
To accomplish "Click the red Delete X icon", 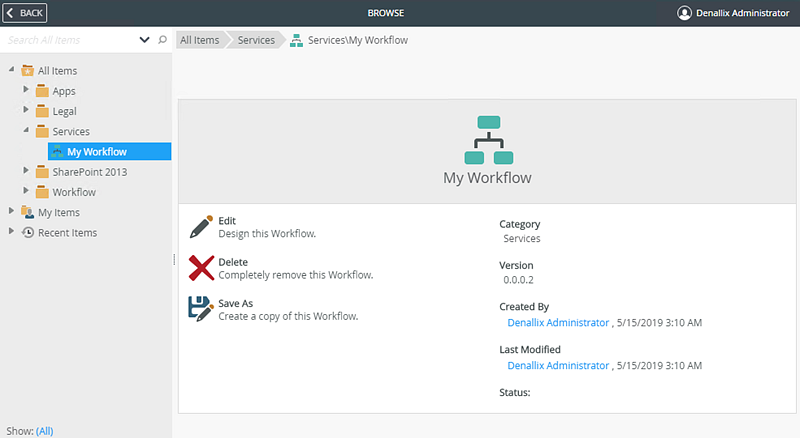I will coord(201,268).
